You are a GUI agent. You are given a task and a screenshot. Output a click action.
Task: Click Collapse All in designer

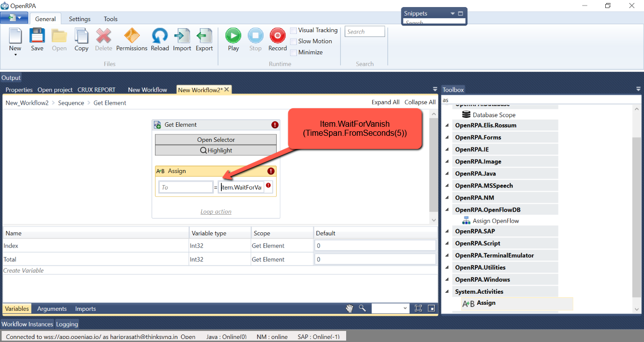click(420, 102)
